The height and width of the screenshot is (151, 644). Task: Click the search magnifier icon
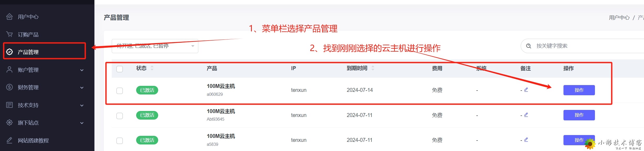pos(529,46)
